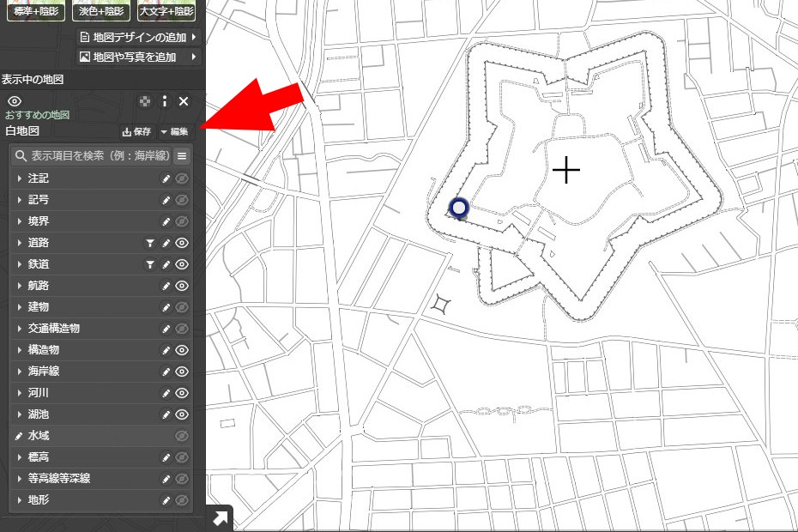Click the filter icon on 鉄道 row

click(149, 264)
